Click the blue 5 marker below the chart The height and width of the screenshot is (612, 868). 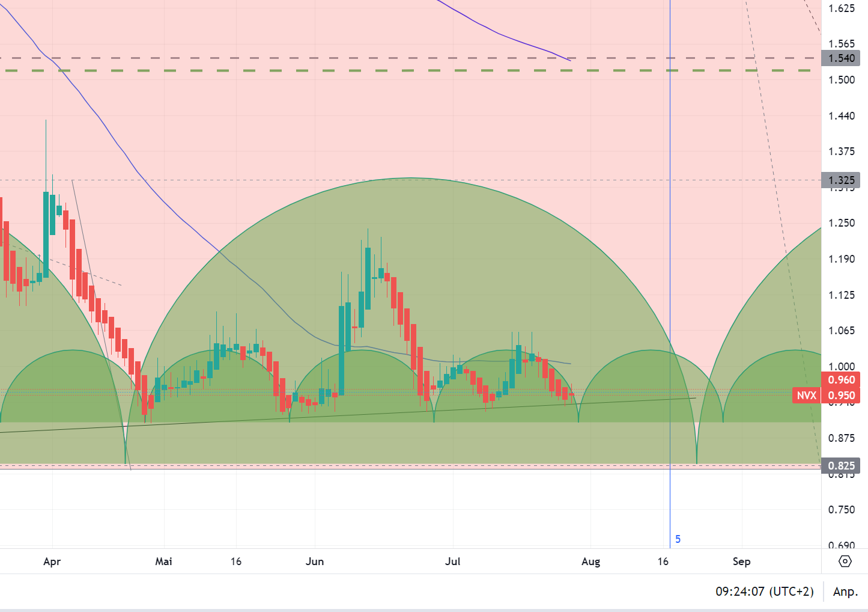click(678, 539)
